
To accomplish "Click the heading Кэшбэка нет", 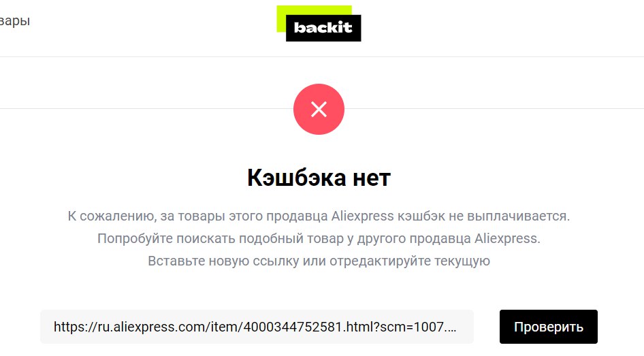I will pos(319,178).
